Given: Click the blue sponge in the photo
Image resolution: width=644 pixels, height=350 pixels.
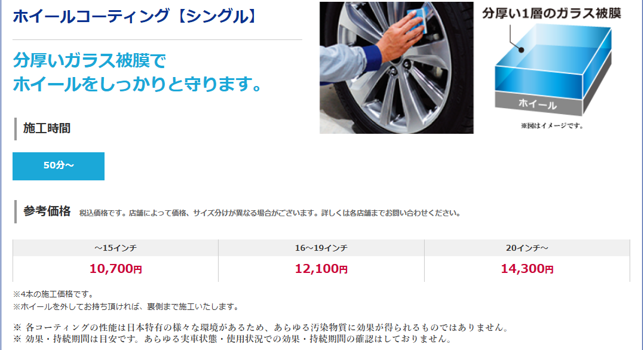Looking at the screenshot, I should pyautogui.click(x=418, y=20).
